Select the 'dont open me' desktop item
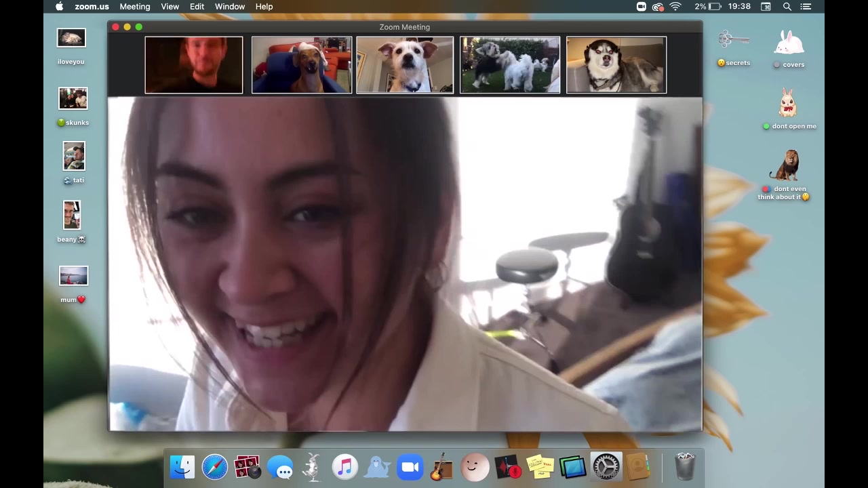Image resolution: width=868 pixels, height=488 pixels. coord(789,109)
